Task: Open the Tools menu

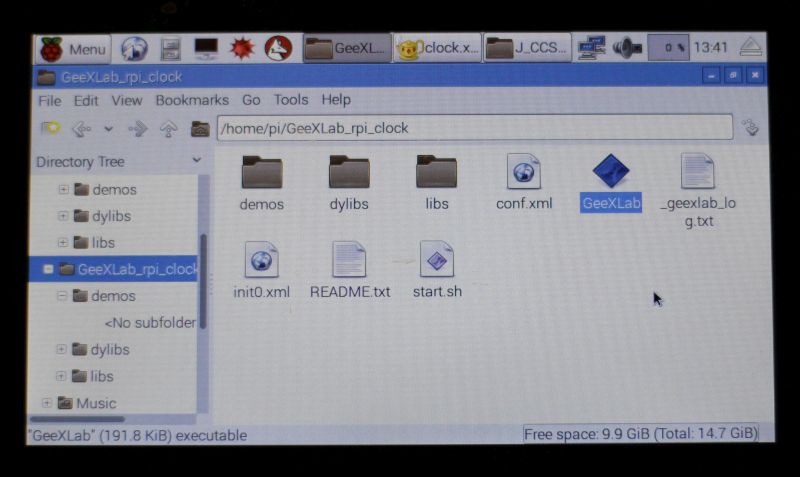Action: point(291,99)
